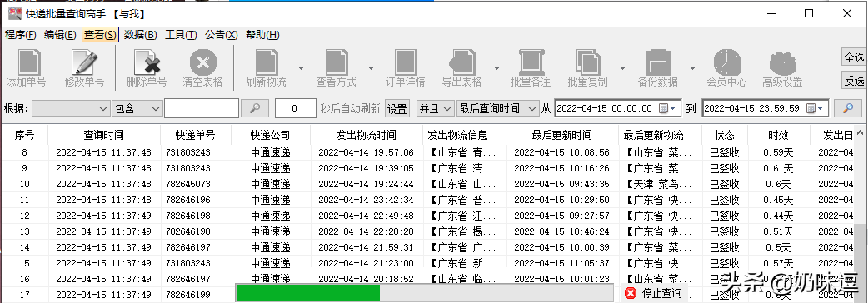The image size is (868, 303).
Task: Expand the 备份数据 dropdown arrow
Action: 692,68
